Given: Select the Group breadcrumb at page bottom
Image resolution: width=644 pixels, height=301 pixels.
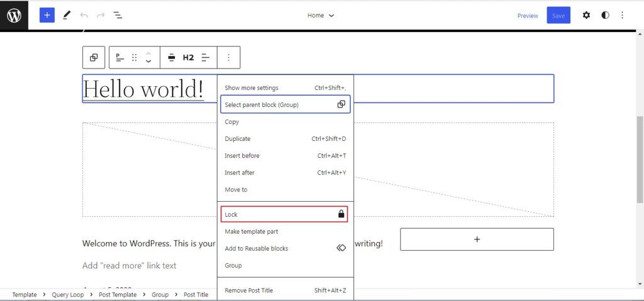Looking at the screenshot, I should click(x=160, y=295).
